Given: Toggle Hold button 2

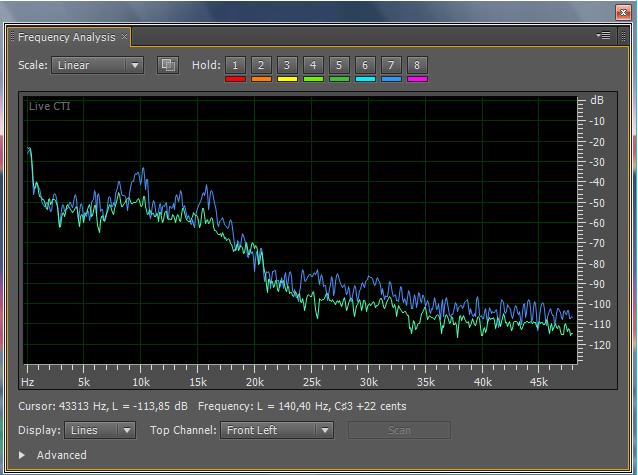Looking at the screenshot, I should point(261,65).
